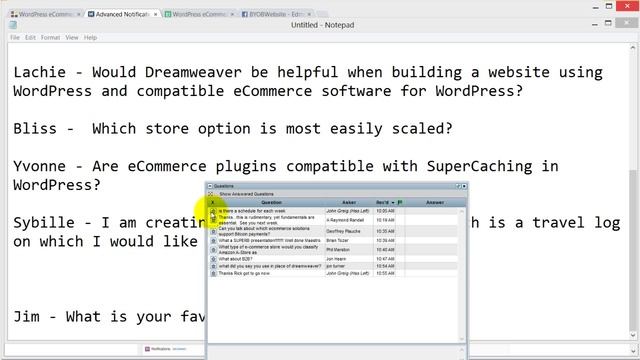
Task: Toggle the Show Answered Questions expand icon
Action: 211,194
